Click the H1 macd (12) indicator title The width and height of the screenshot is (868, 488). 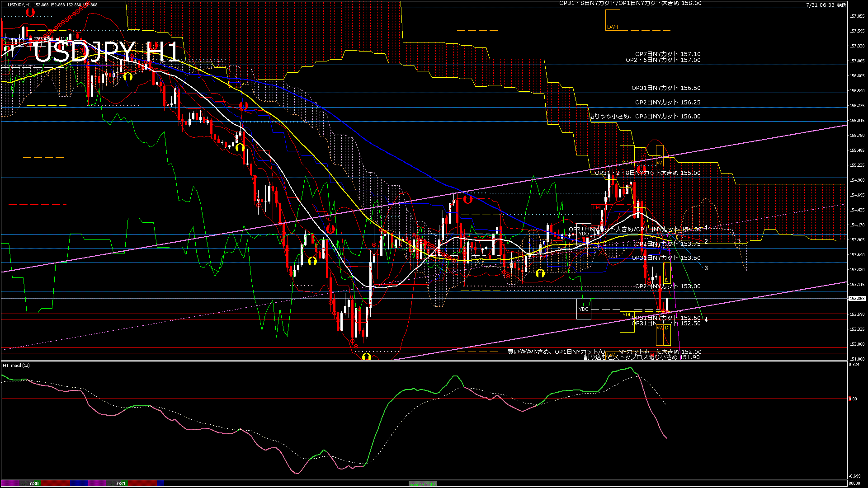point(17,365)
